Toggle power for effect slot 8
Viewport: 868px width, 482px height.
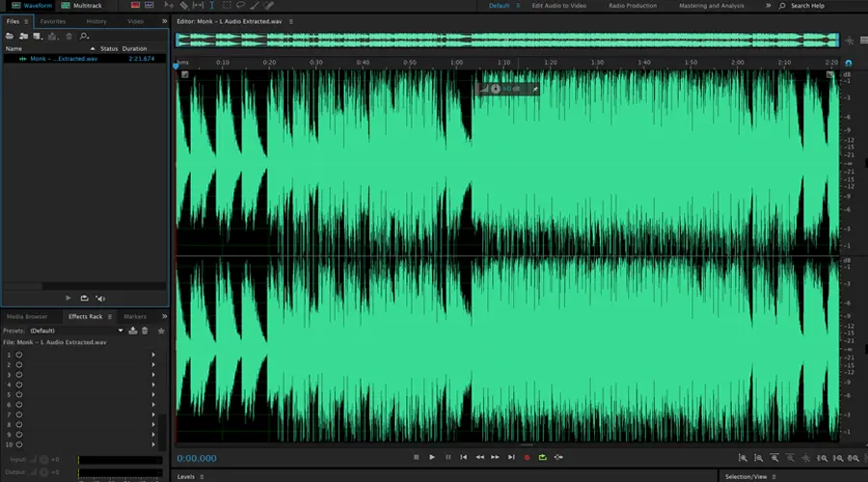click(19, 424)
